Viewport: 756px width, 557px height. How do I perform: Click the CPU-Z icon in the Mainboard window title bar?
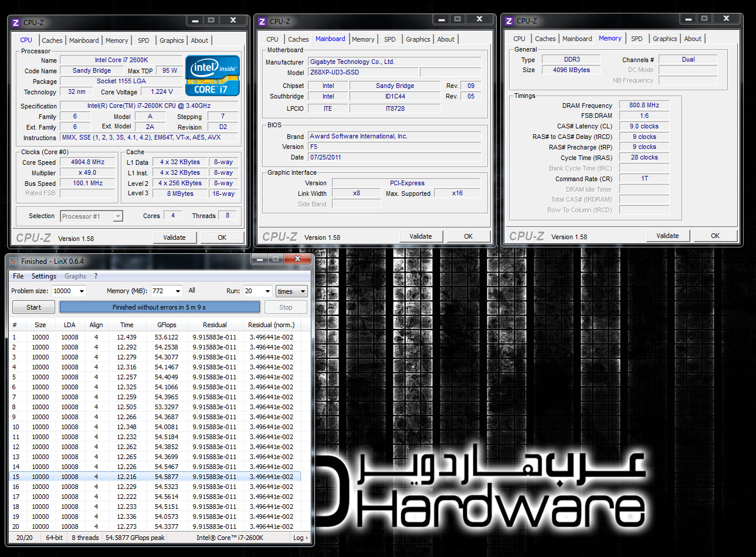[x=262, y=22]
